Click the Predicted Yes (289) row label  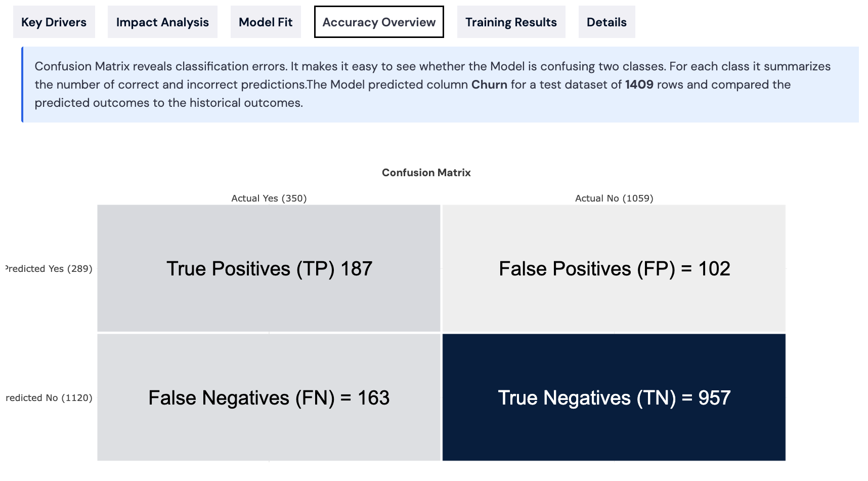(x=49, y=269)
